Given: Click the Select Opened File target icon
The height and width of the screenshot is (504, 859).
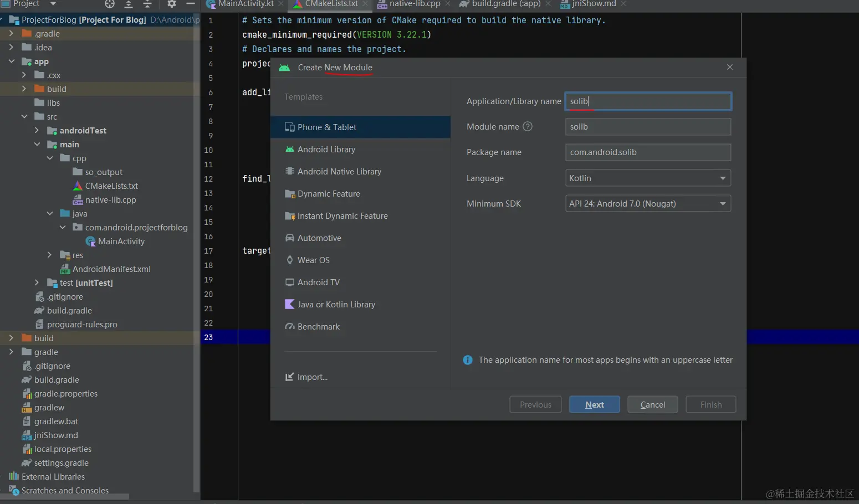Looking at the screenshot, I should 110,4.
